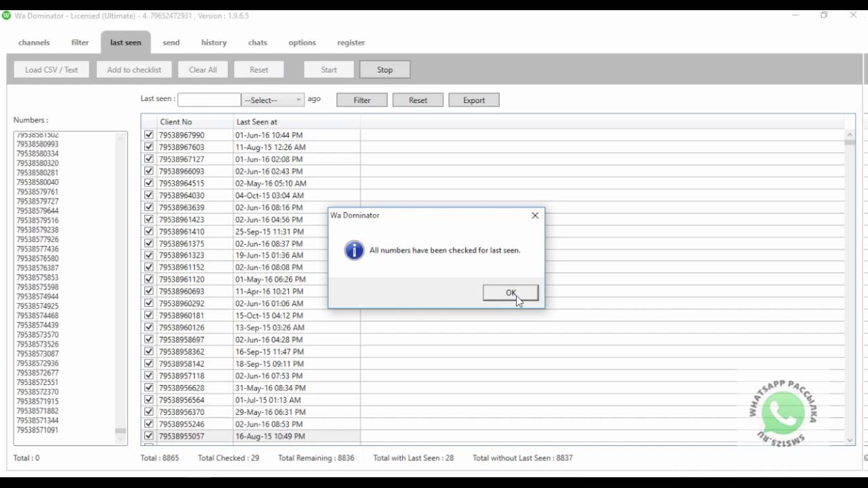Click the info icon in the dialog
The height and width of the screenshot is (488, 868).
coord(353,250)
